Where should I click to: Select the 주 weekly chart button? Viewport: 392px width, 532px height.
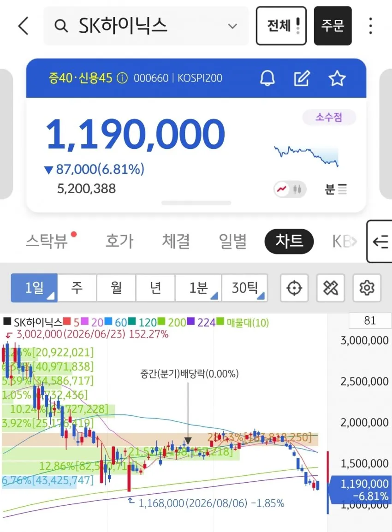point(77,288)
